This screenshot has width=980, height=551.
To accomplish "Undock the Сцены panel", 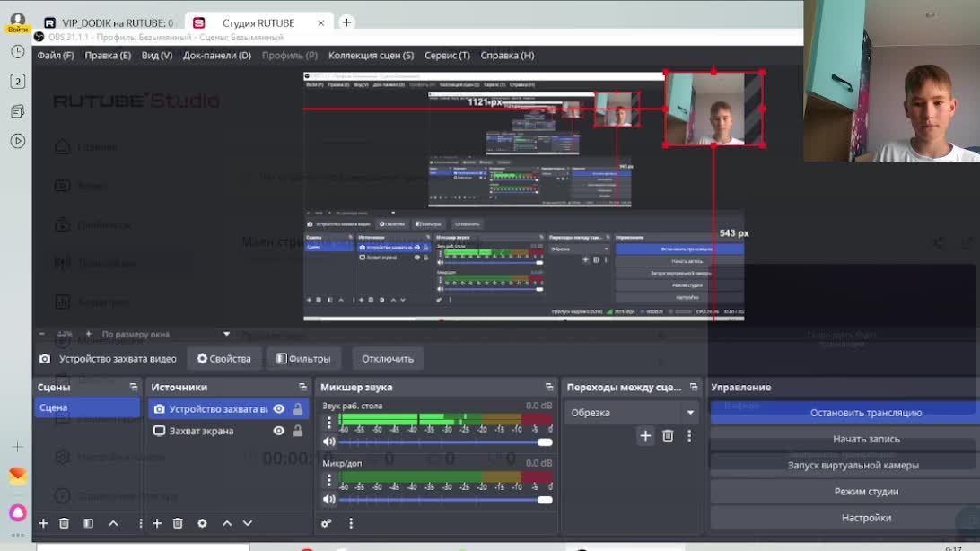I will (133, 388).
